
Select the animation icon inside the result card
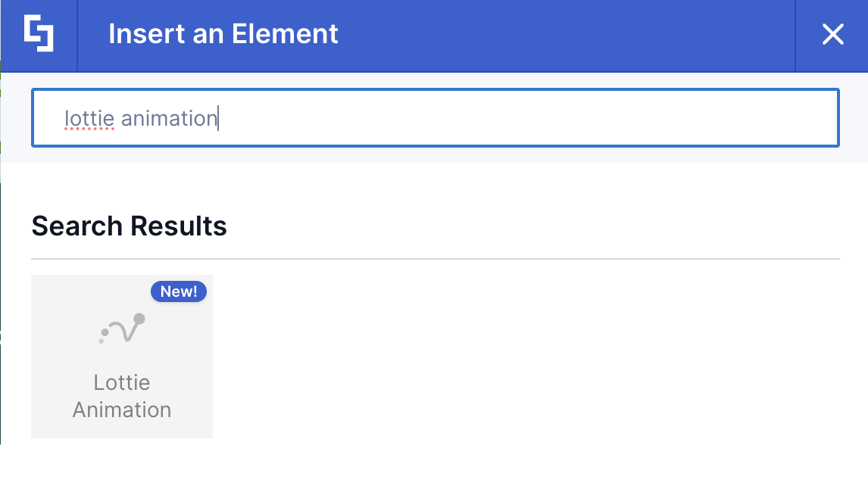pyautogui.click(x=121, y=329)
